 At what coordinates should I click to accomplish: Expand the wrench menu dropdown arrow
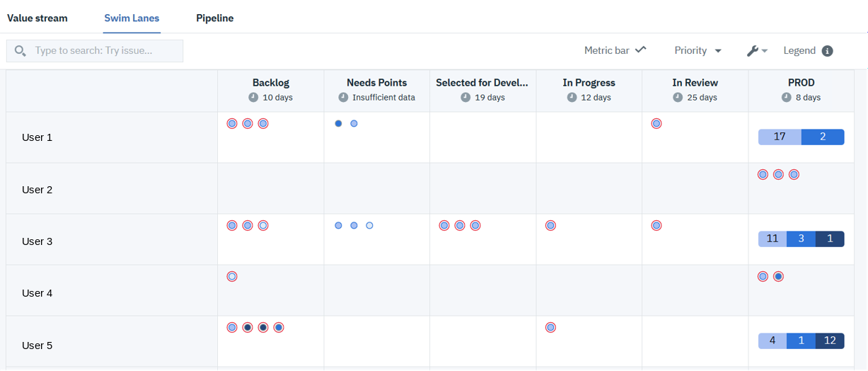[x=765, y=52]
